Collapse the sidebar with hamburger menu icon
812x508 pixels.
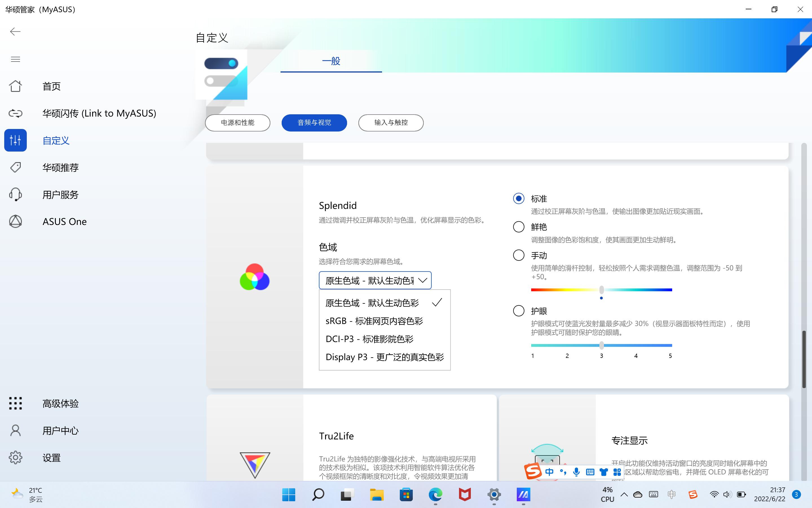pos(16,60)
